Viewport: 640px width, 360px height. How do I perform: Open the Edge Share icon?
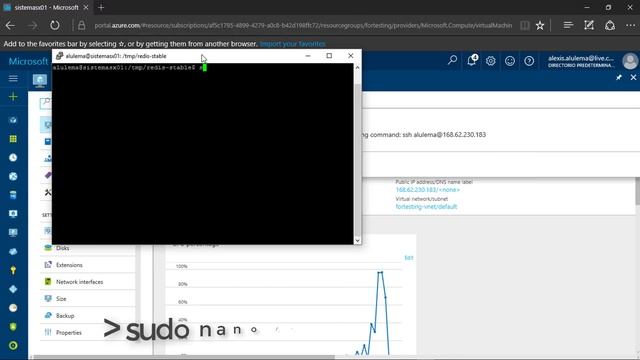(x=610, y=25)
